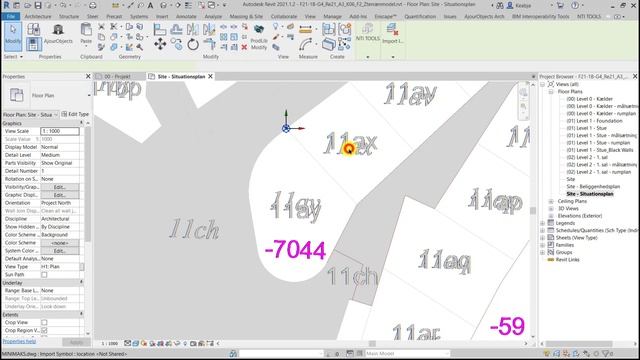Select the Copy tool next to Move
The height and width of the screenshot is (360, 640).
(176, 44)
